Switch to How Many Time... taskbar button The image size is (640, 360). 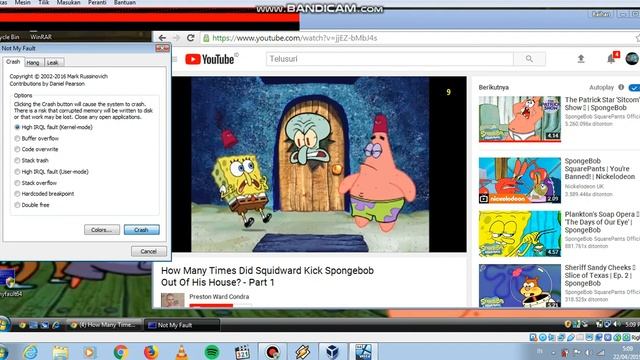(x=104, y=325)
